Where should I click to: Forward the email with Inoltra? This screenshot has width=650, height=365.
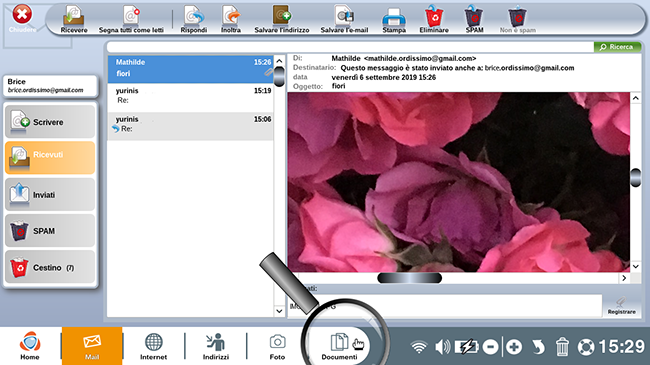pyautogui.click(x=231, y=19)
